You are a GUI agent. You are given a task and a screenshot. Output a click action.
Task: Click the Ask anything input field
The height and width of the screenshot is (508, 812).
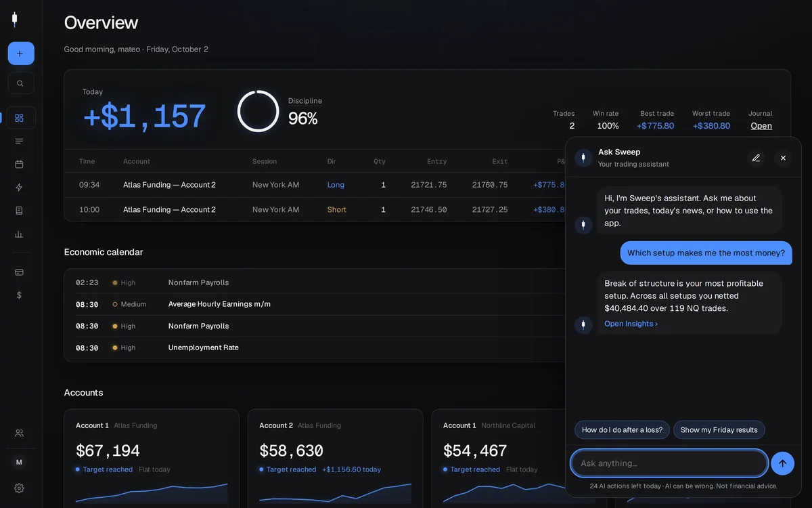click(x=669, y=463)
